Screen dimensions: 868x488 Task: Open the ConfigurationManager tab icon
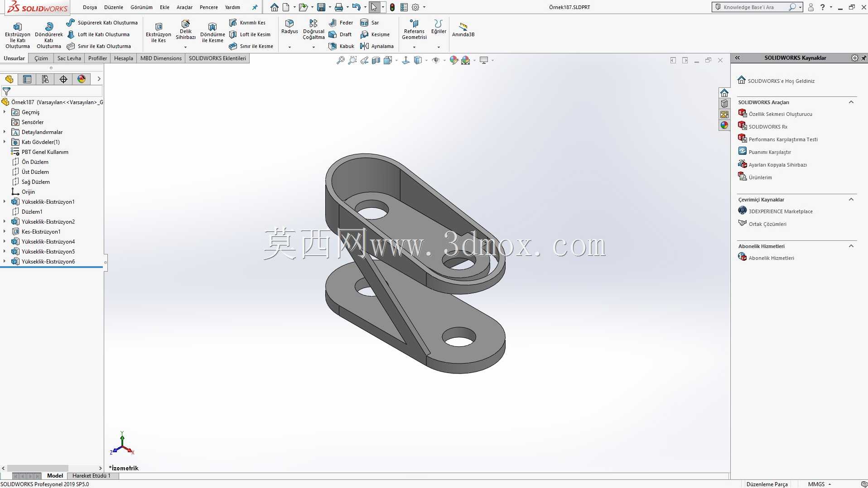[45, 79]
